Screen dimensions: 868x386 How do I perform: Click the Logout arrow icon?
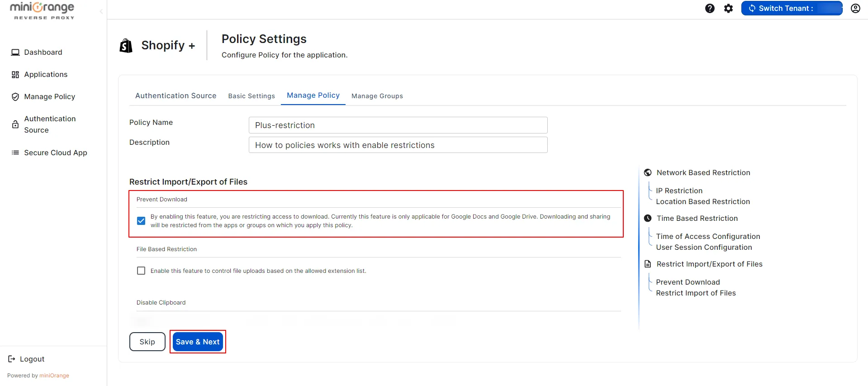pos(12,359)
